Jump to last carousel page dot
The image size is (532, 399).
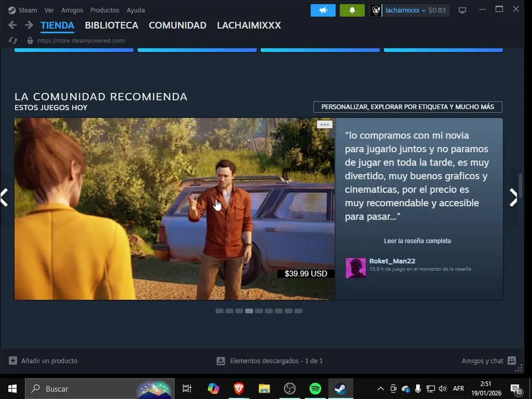tap(298, 311)
